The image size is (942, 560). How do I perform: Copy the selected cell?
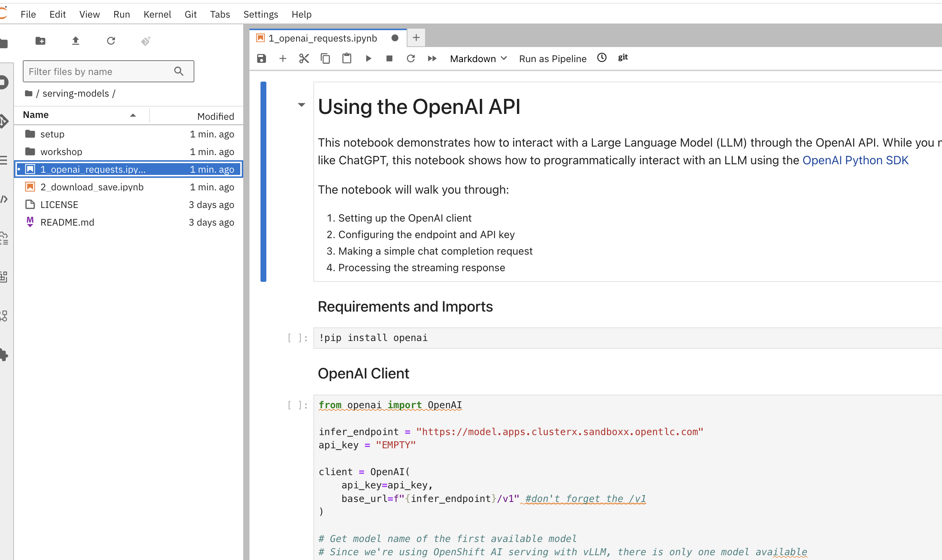325,58
